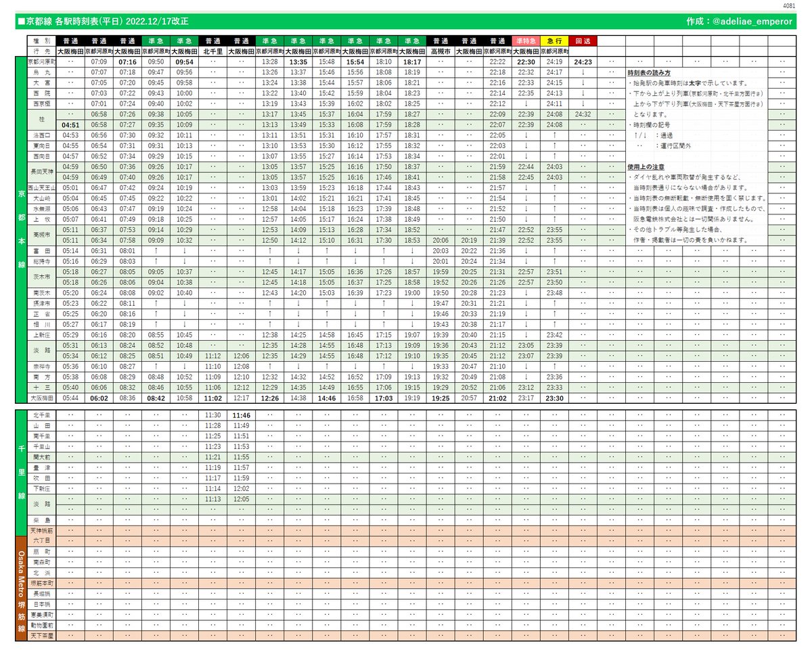Click the 堺筋本町 station label
This screenshot has width=812, height=652.
42,583
